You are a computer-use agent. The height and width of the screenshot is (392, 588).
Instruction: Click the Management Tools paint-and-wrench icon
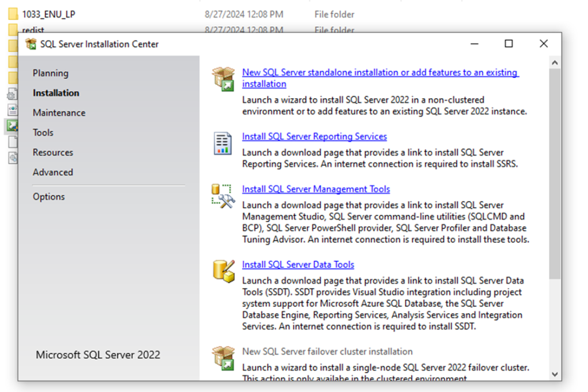pos(223,194)
